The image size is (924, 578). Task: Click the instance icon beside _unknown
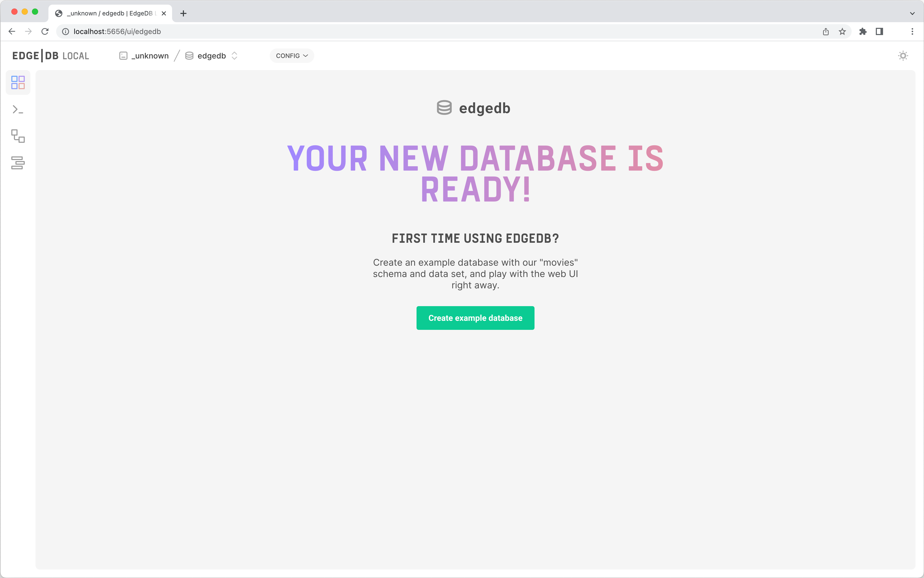tap(123, 56)
